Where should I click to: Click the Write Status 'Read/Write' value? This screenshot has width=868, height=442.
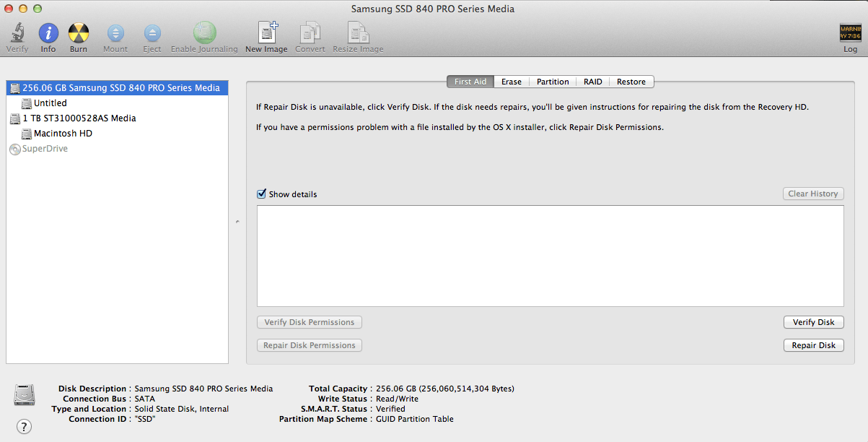click(x=397, y=399)
